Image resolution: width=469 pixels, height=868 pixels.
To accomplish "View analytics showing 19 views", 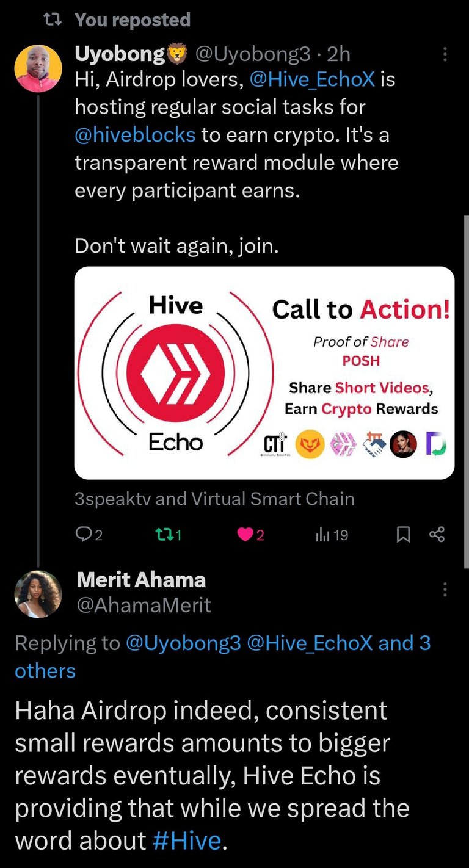I will (x=332, y=535).
